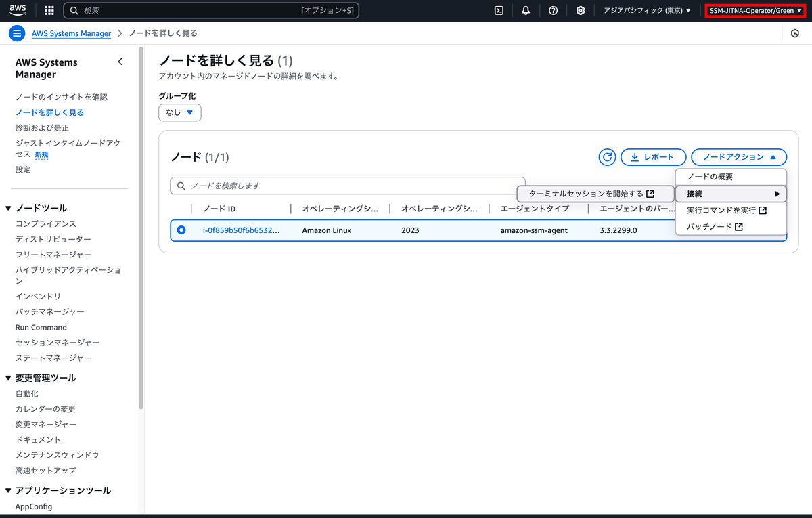Image resolution: width=812 pixels, height=518 pixels.
Task: Choose 実行コマンドを実行 from the menu
Action: tap(731, 210)
